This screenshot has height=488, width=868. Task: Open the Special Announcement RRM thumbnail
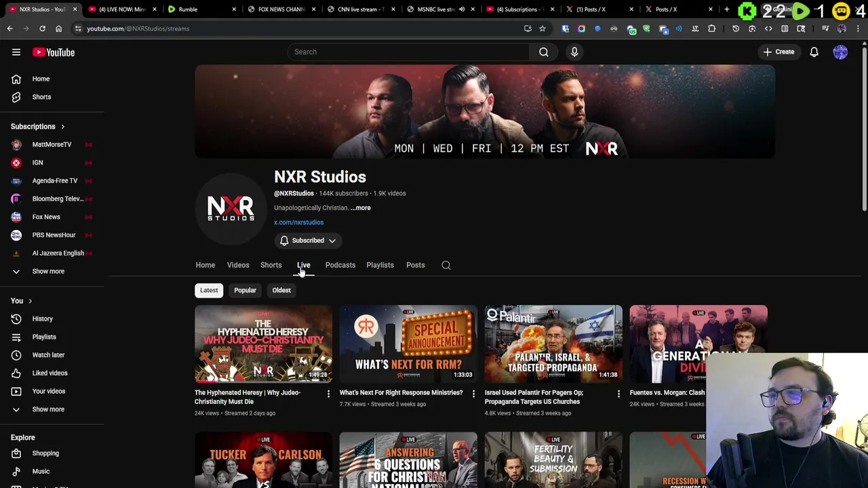pyautogui.click(x=408, y=344)
